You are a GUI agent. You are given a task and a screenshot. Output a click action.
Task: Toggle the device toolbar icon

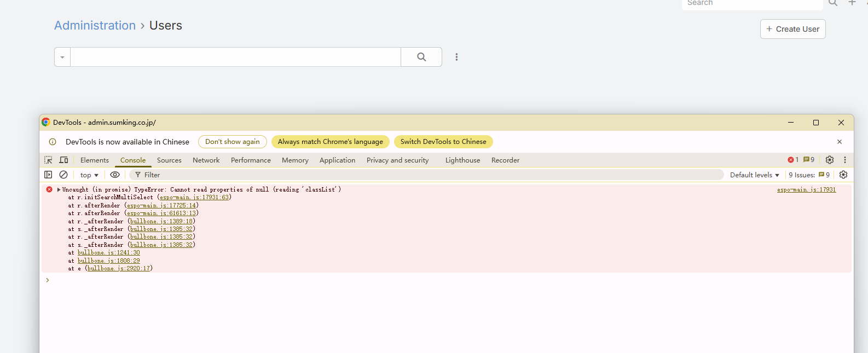63,160
